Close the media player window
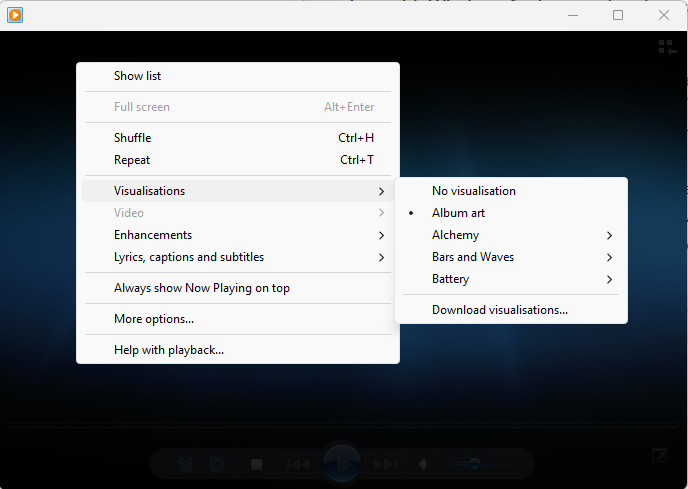 pyautogui.click(x=664, y=15)
